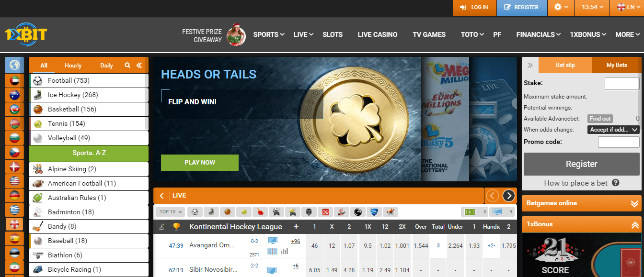The height and width of the screenshot is (277, 644).
Task: Filter by the Denmark flag
Action: click(x=14, y=166)
